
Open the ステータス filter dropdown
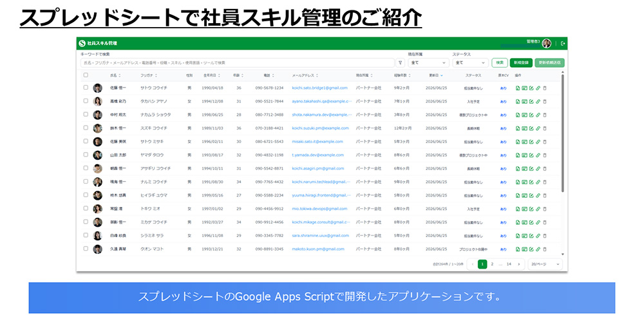pos(470,62)
